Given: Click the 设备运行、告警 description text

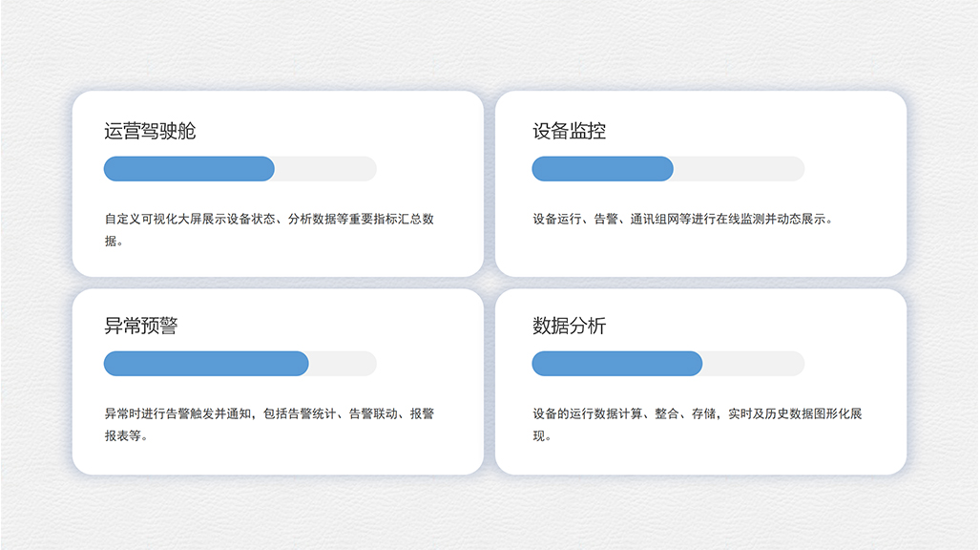Looking at the screenshot, I should click(x=683, y=219).
